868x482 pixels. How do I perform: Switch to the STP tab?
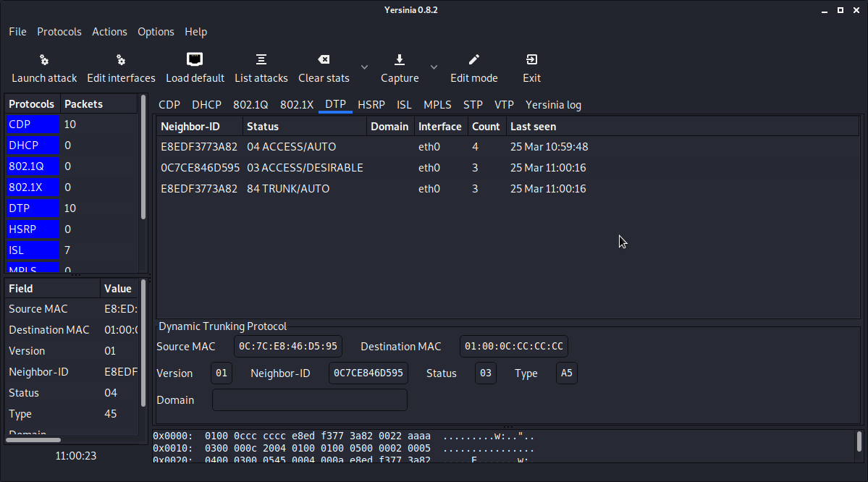(x=473, y=105)
